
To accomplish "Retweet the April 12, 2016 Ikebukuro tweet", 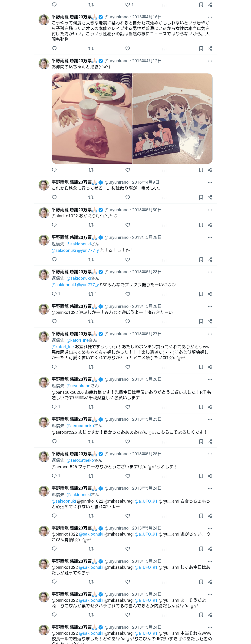I will pos(91,170).
